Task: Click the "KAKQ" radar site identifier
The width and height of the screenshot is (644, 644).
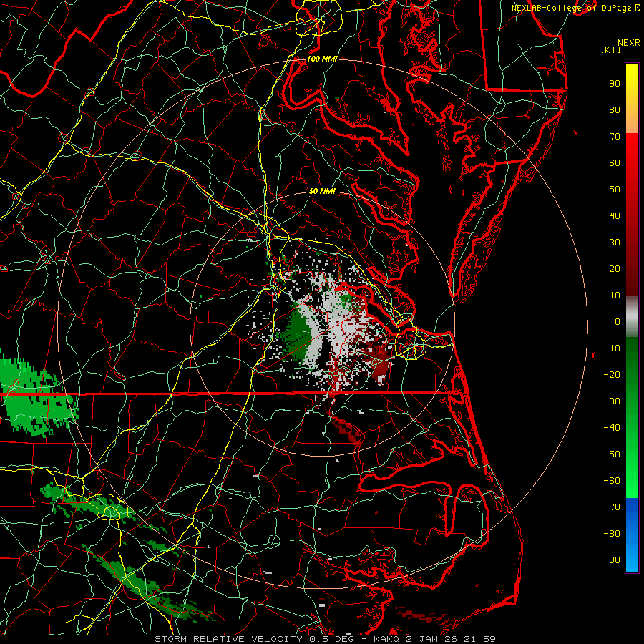Action: [386, 639]
